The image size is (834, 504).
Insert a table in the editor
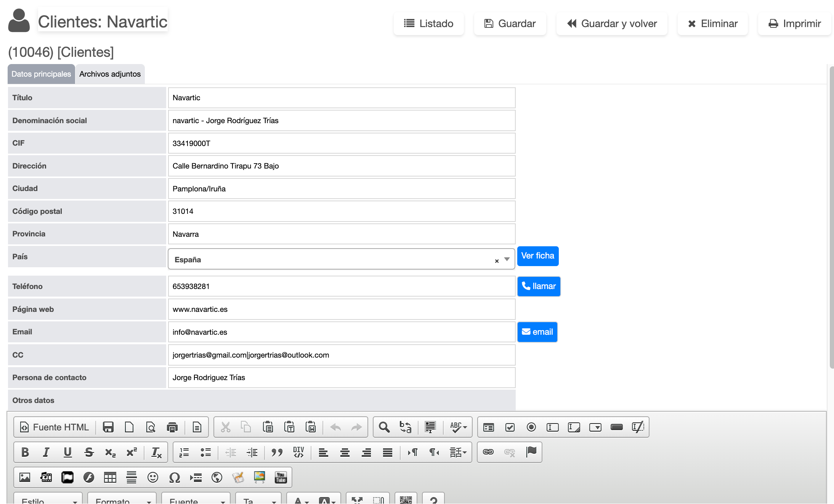point(110,477)
